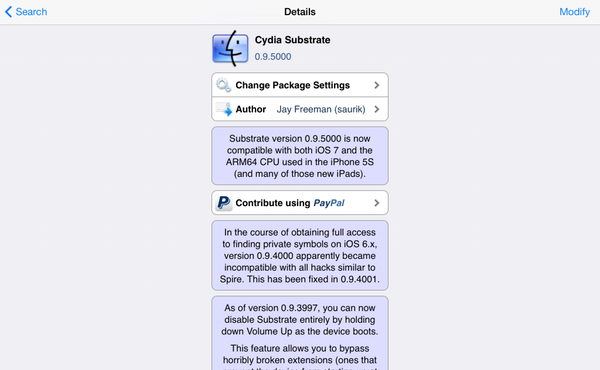Tap the Author mail arrow icon

pos(224,109)
